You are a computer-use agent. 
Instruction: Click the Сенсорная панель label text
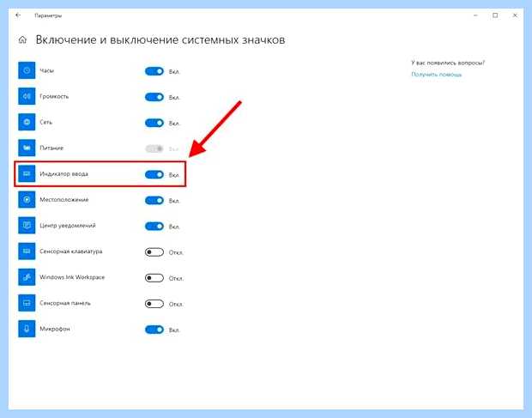[65, 303]
